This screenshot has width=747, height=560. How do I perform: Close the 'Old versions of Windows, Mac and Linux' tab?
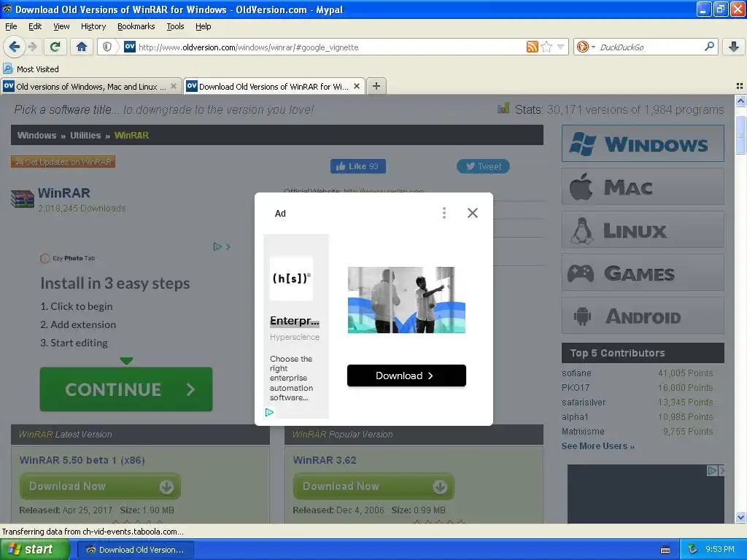(174, 86)
